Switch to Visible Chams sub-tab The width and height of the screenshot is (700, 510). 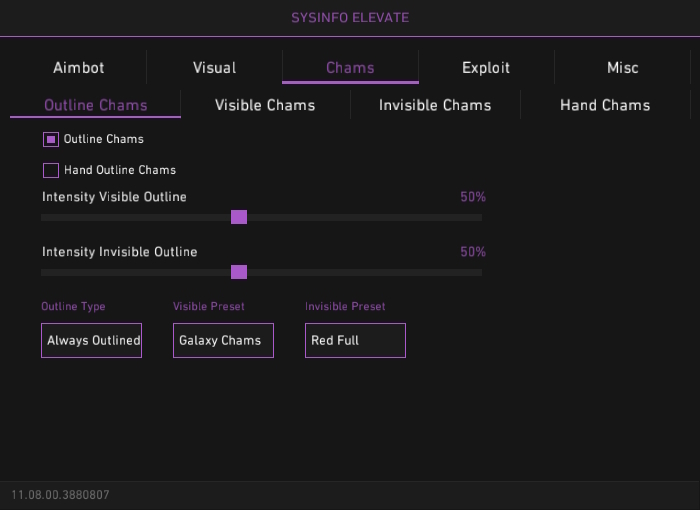[x=265, y=105]
